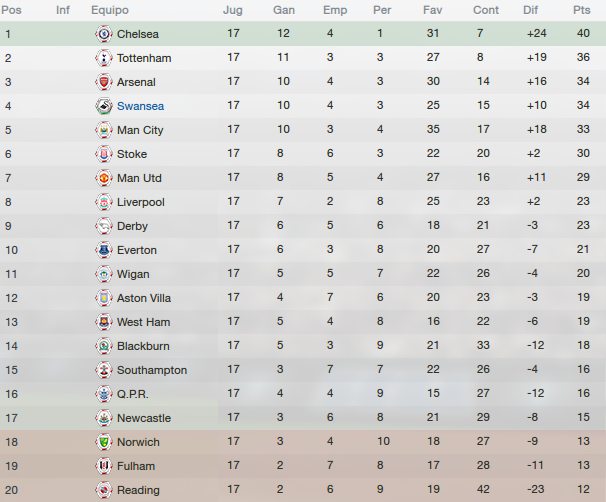Sort by the Dif column header
This screenshot has width=606, height=502.
coord(530,10)
